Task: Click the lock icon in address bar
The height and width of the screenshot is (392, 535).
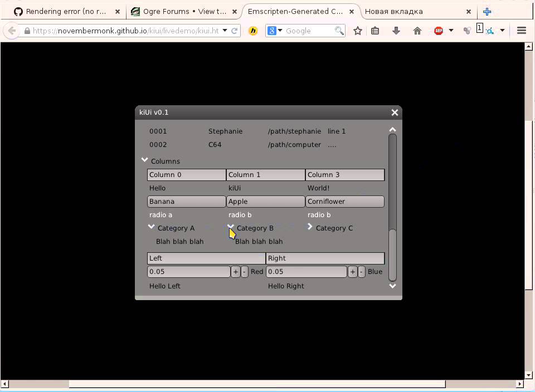Action: coord(27,31)
